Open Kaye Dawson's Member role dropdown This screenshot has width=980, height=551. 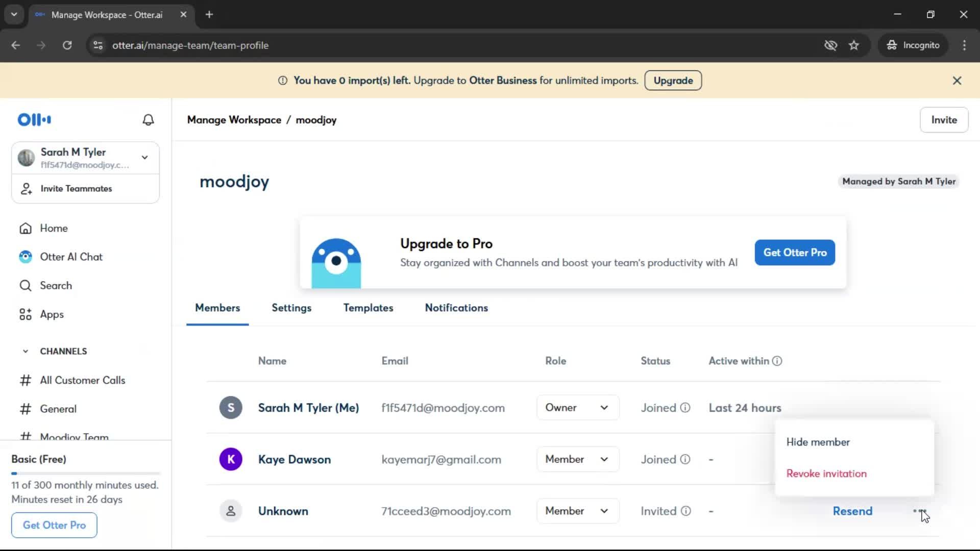pyautogui.click(x=578, y=459)
